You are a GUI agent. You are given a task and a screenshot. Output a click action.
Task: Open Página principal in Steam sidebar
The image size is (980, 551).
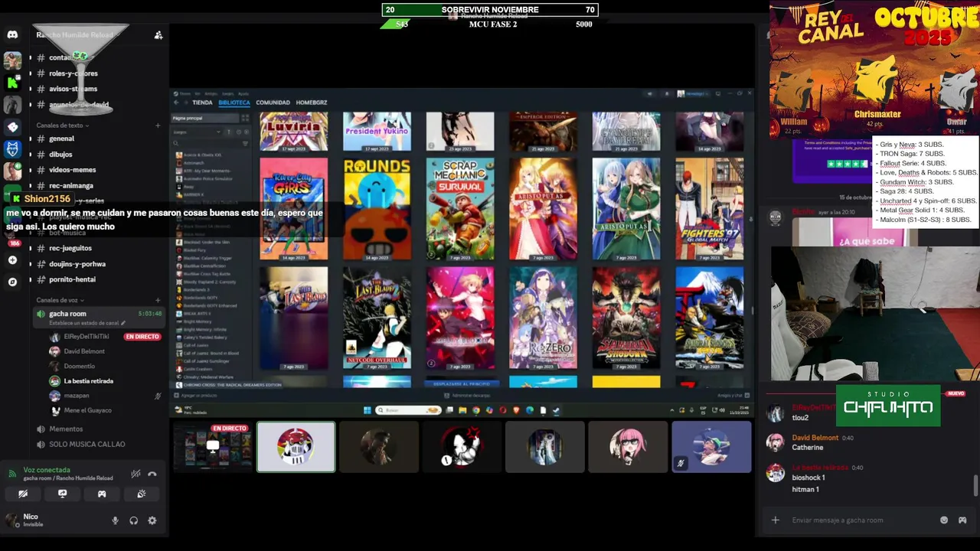(205, 119)
